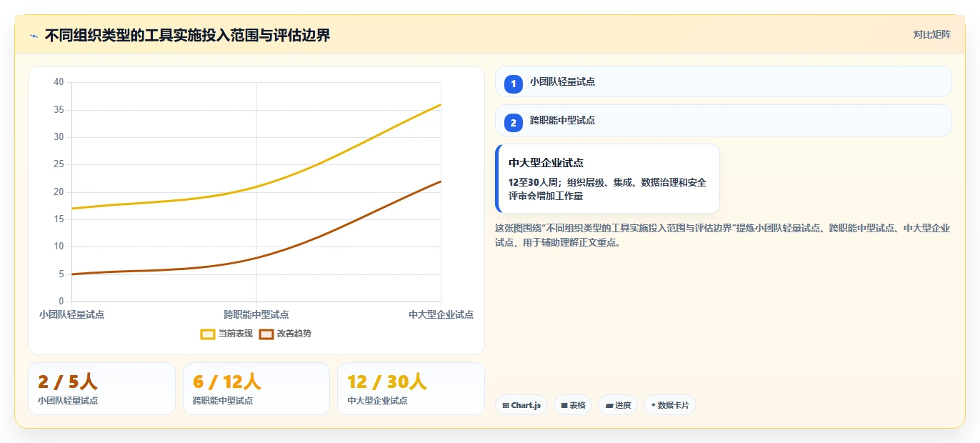Open the 2 / 5人 stat card
The height and width of the screenshot is (443, 980).
101,389
